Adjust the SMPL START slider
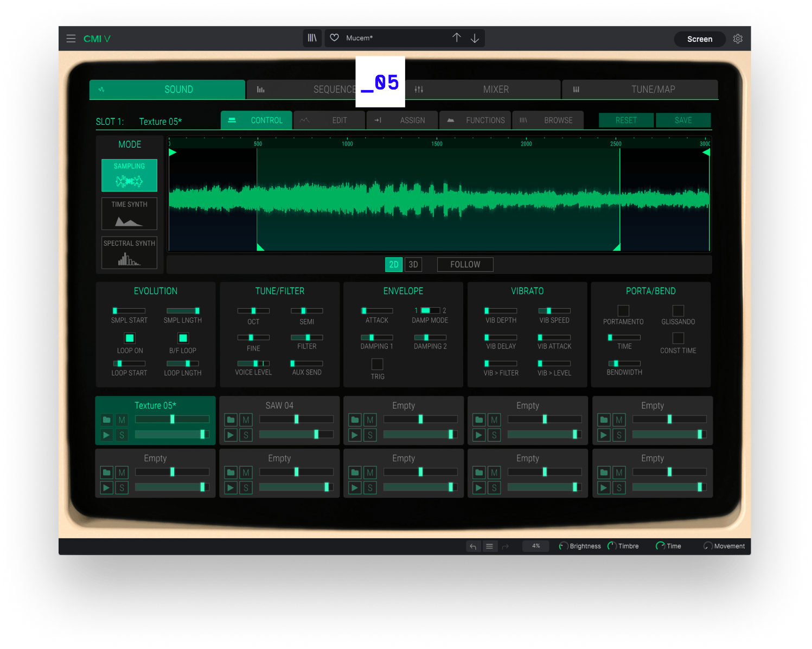Image resolution: width=812 pixels, height=649 pixels. [129, 311]
